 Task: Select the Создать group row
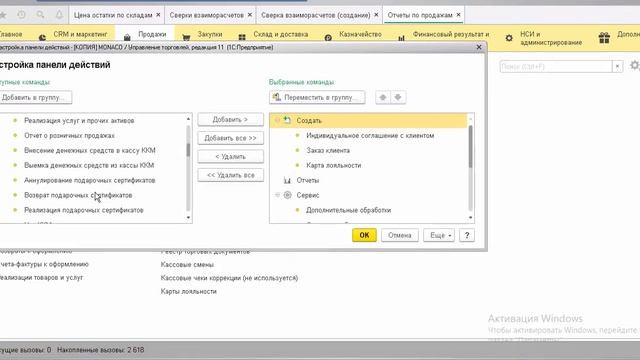point(369,120)
